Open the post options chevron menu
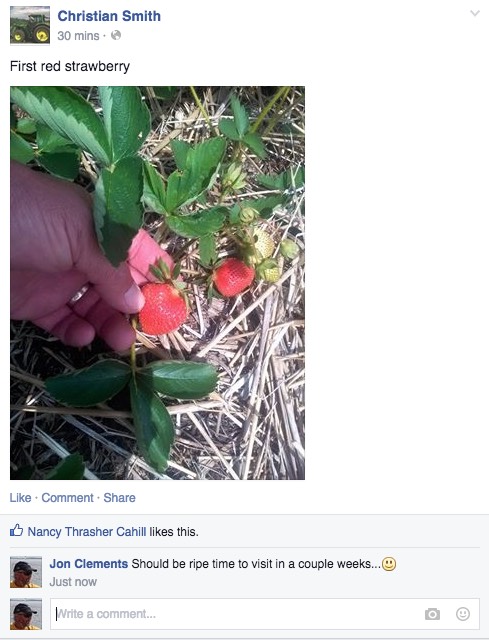This screenshot has height=640, width=489. tap(475, 13)
